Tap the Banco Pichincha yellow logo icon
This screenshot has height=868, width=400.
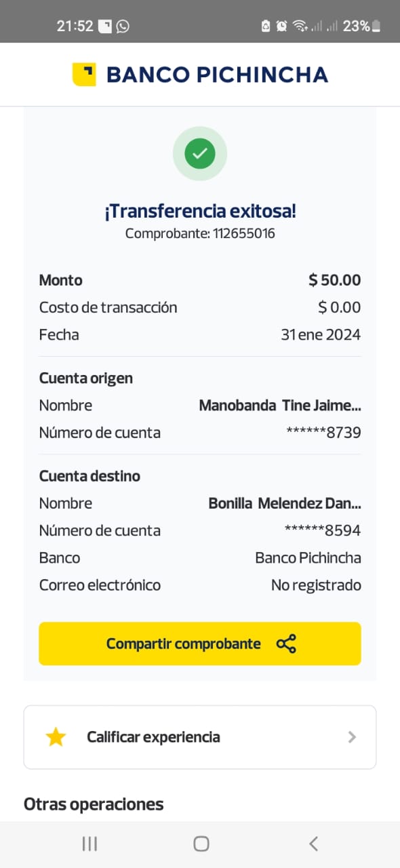tap(84, 75)
